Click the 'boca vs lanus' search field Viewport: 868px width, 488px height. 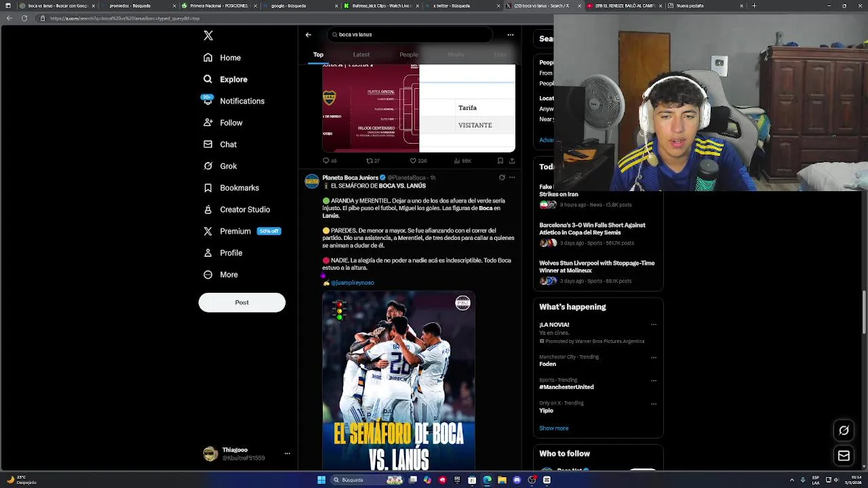[409, 35]
